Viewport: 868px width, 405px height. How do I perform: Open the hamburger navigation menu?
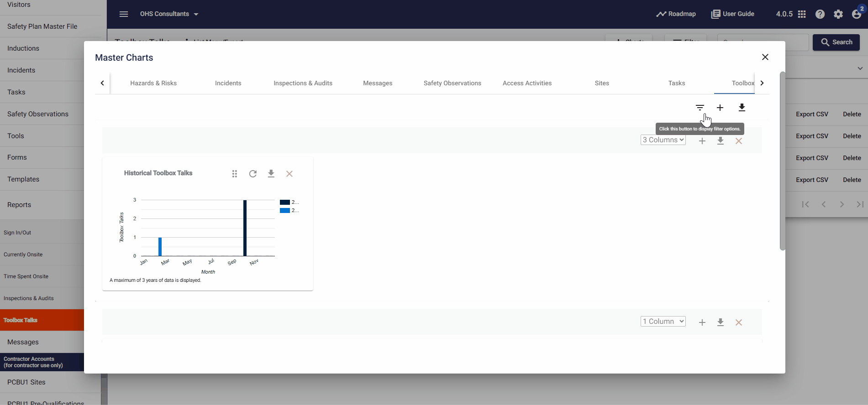coord(124,14)
